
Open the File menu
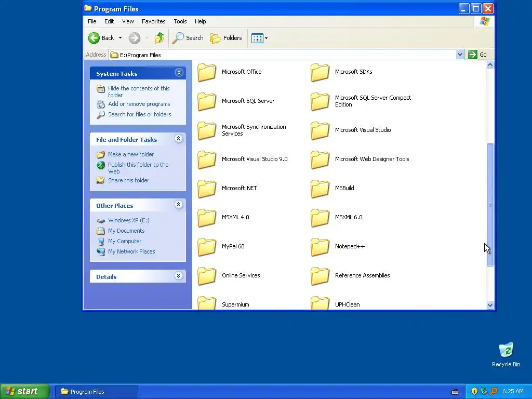(x=92, y=21)
